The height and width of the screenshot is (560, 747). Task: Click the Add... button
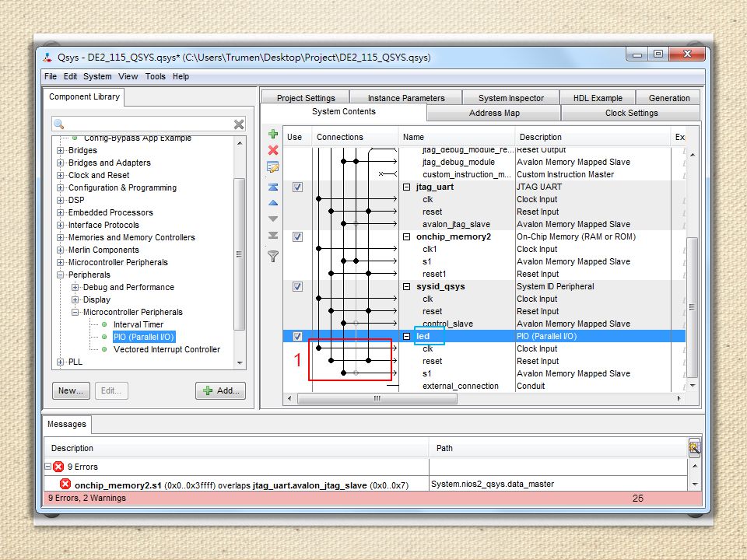220,390
